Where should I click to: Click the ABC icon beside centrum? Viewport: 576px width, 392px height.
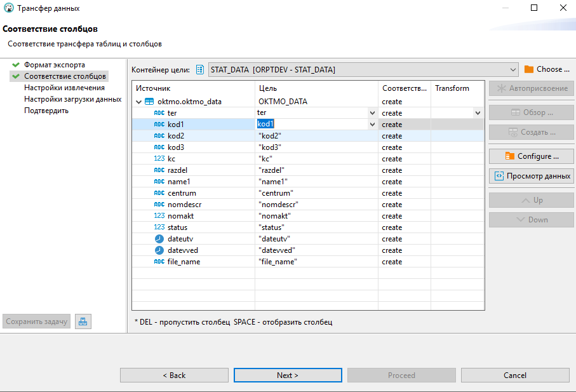pos(159,193)
